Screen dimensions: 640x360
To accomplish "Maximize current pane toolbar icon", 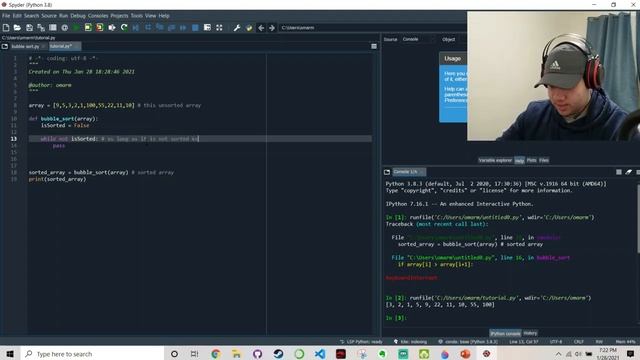I will click(207, 27).
